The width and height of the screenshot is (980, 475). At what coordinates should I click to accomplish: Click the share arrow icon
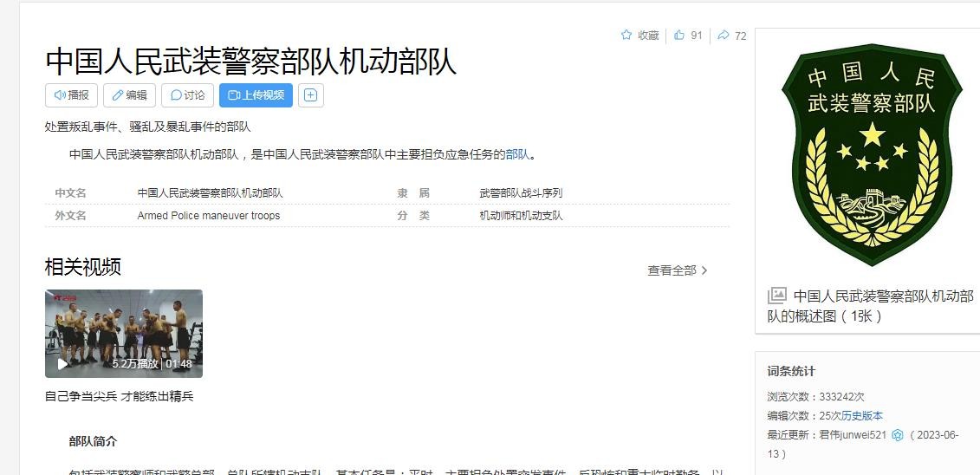(x=724, y=36)
